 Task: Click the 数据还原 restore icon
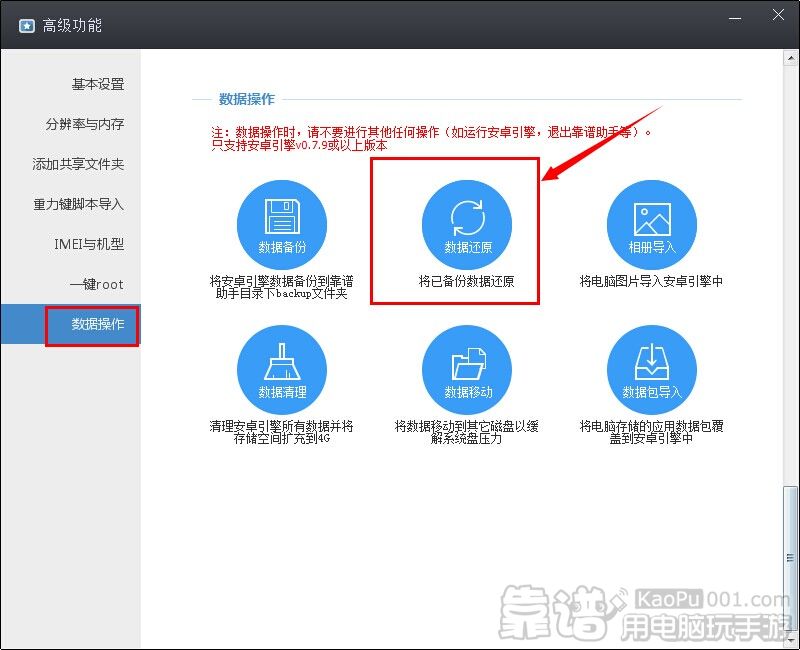[x=467, y=224]
